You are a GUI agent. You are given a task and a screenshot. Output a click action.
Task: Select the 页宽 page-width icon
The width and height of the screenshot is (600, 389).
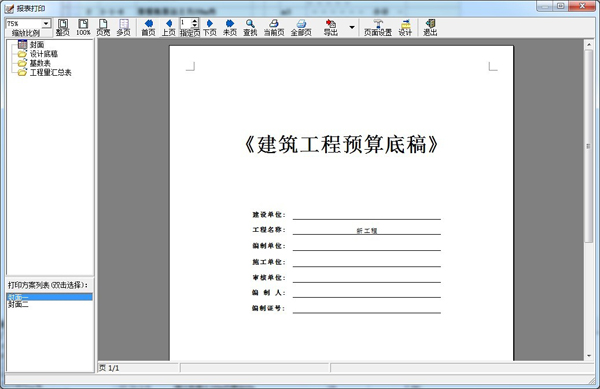(103, 28)
